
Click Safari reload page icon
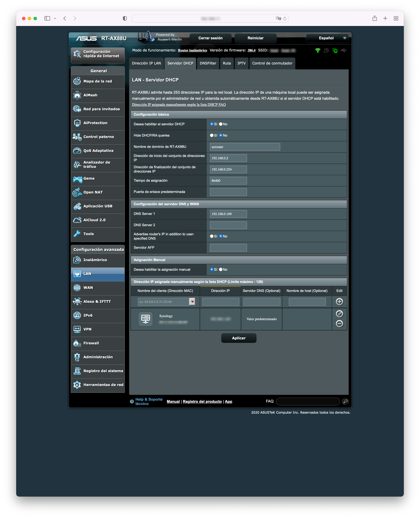click(x=285, y=18)
